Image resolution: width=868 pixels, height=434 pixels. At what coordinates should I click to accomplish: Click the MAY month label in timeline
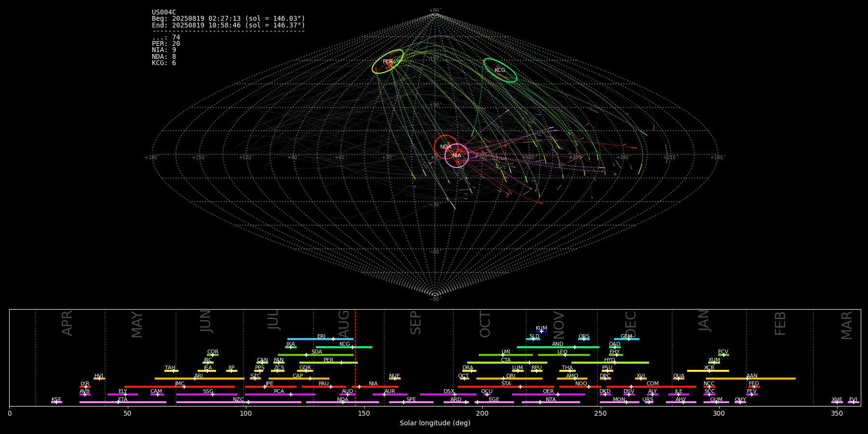point(137,325)
